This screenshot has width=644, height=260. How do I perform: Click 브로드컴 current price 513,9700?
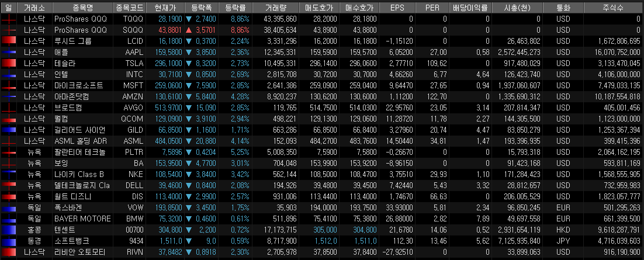tap(168, 108)
